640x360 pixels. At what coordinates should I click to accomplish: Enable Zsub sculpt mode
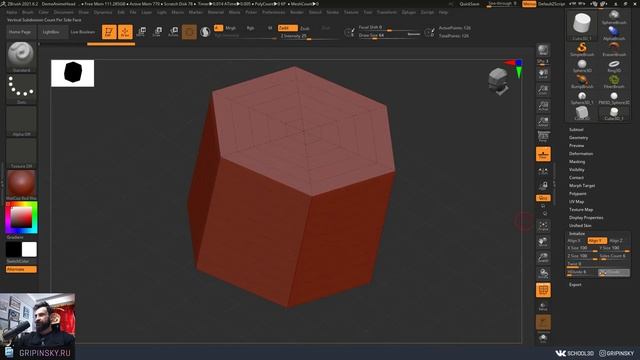(305, 28)
